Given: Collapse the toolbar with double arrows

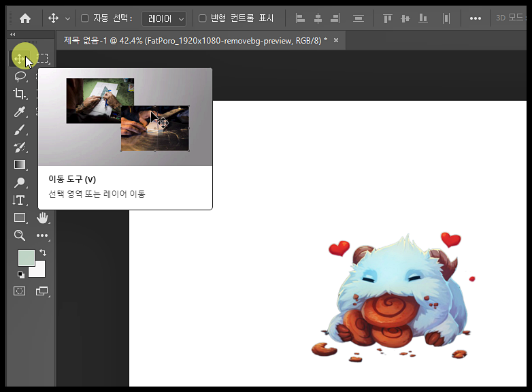Looking at the screenshot, I should click(13, 34).
